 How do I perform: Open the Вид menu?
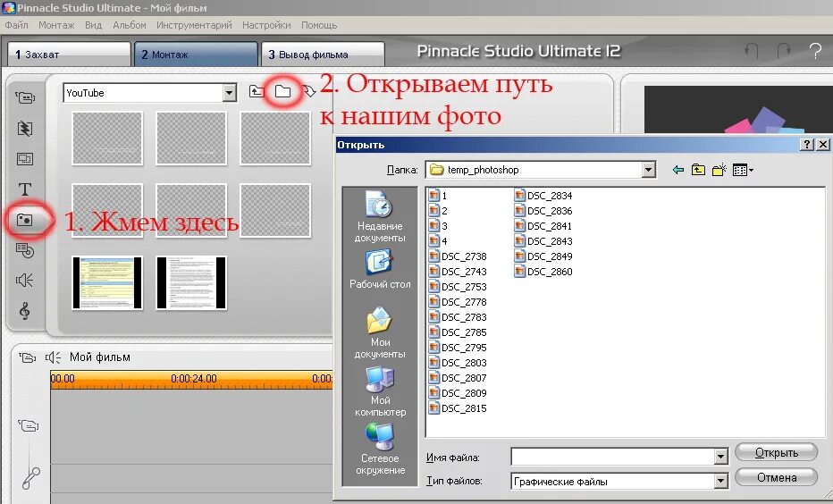(94, 25)
